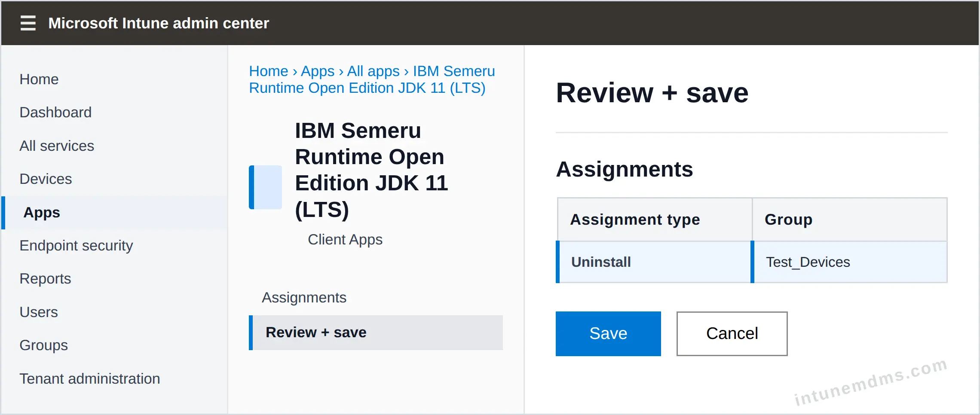Click Apps breadcrumb link
Image resolution: width=980 pixels, height=415 pixels.
tap(318, 71)
